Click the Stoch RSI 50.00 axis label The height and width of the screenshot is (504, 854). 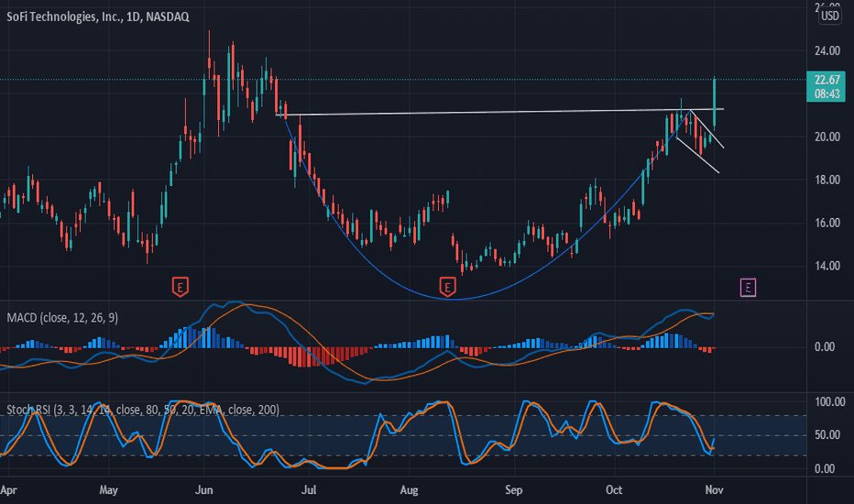coord(827,434)
